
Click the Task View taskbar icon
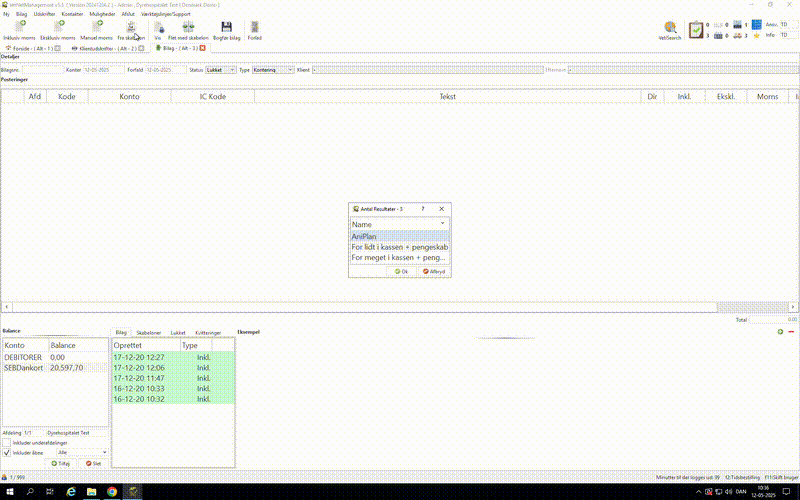[x=49, y=492]
